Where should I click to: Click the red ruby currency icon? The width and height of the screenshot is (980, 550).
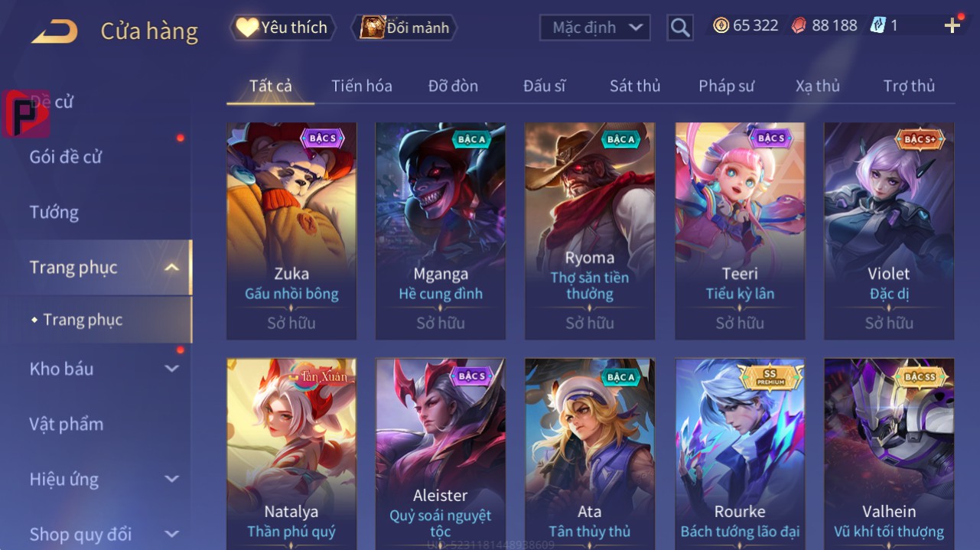(x=799, y=25)
